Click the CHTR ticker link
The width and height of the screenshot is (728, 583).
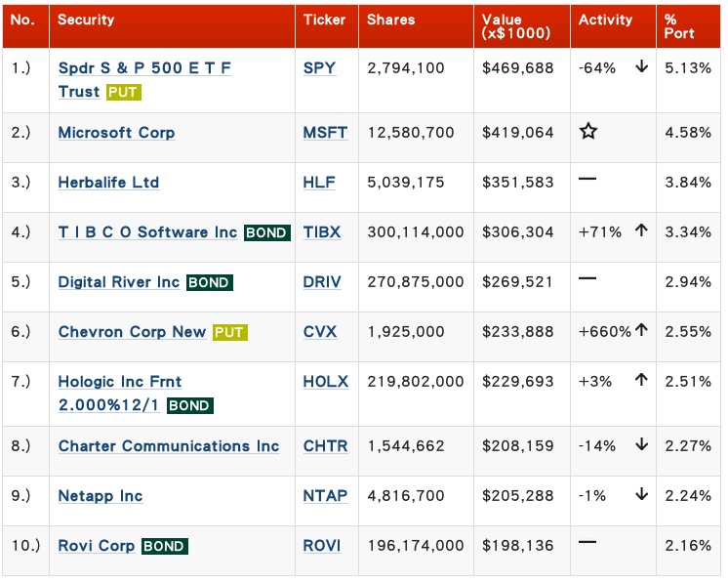click(x=326, y=446)
